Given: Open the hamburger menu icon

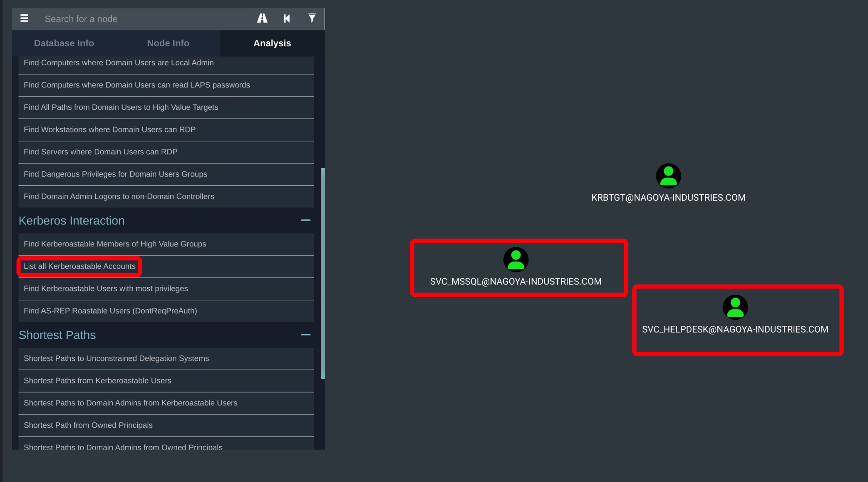Looking at the screenshot, I should tap(25, 18).
